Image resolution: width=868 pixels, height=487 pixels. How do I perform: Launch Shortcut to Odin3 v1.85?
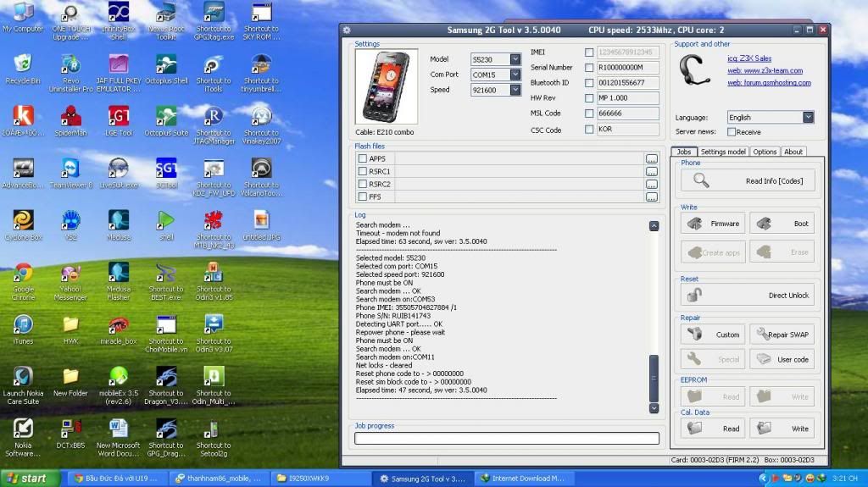pyautogui.click(x=214, y=282)
